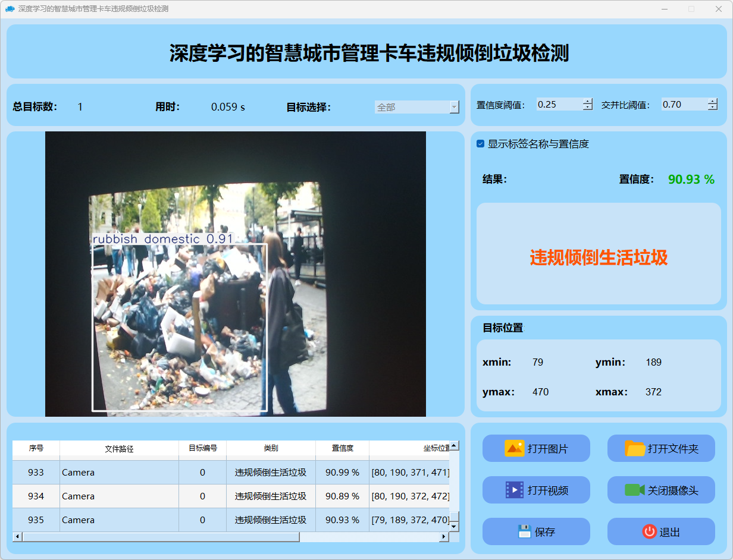Click the picture icon on 打开图片 button
The width and height of the screenshot is (733, 560).
514,448
